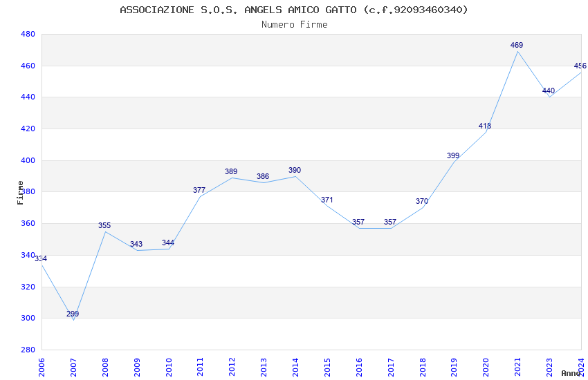588x380 pixels.
Task: Select the 469 data label for 2021
Action: pos(516,45)
